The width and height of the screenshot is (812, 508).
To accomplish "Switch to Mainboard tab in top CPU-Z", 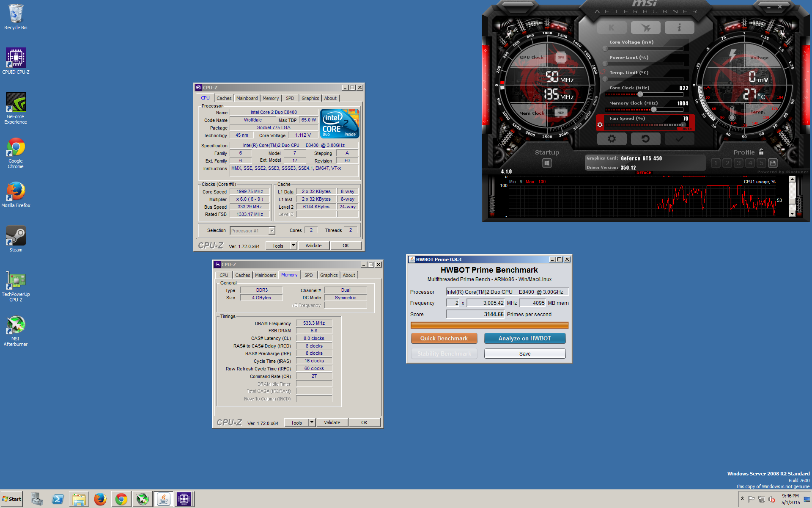I will [247, 98].
